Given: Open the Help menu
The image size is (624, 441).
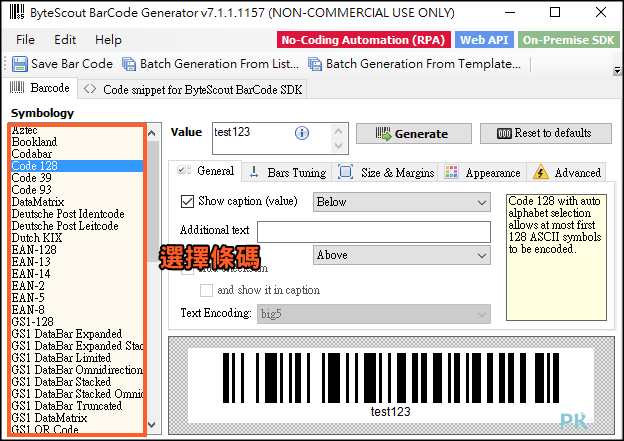Looking at the screenshot, I should pyautogui.click(x=108, y=40).
